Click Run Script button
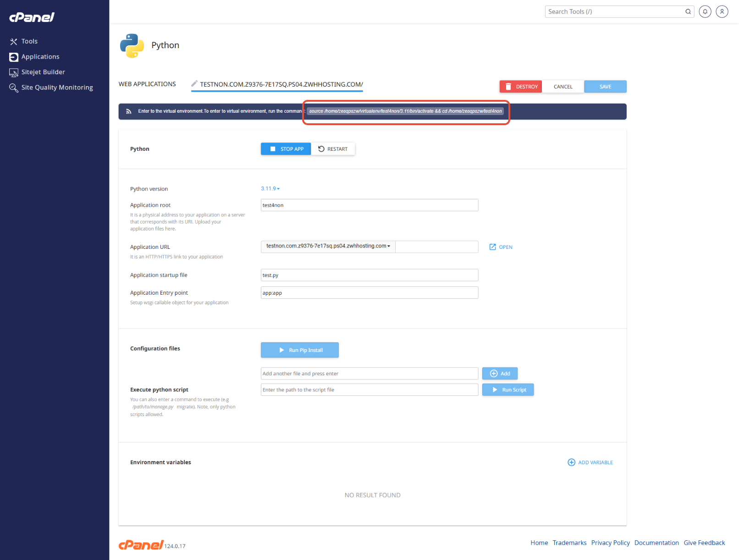 [x=508, y=390]
